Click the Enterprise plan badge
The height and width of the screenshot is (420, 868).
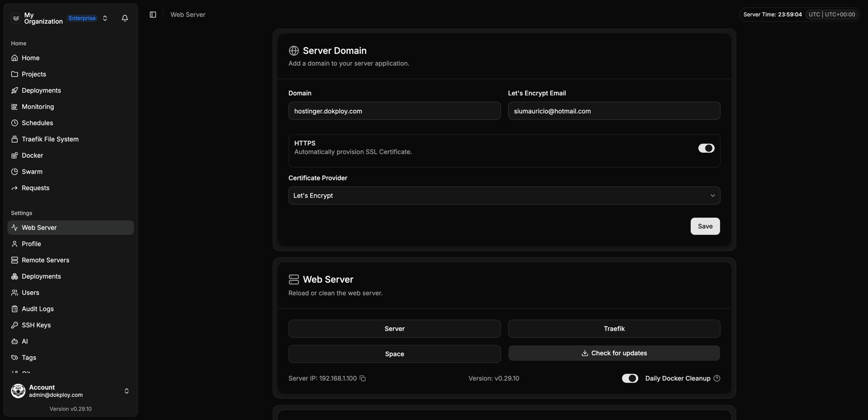(82, 18)
